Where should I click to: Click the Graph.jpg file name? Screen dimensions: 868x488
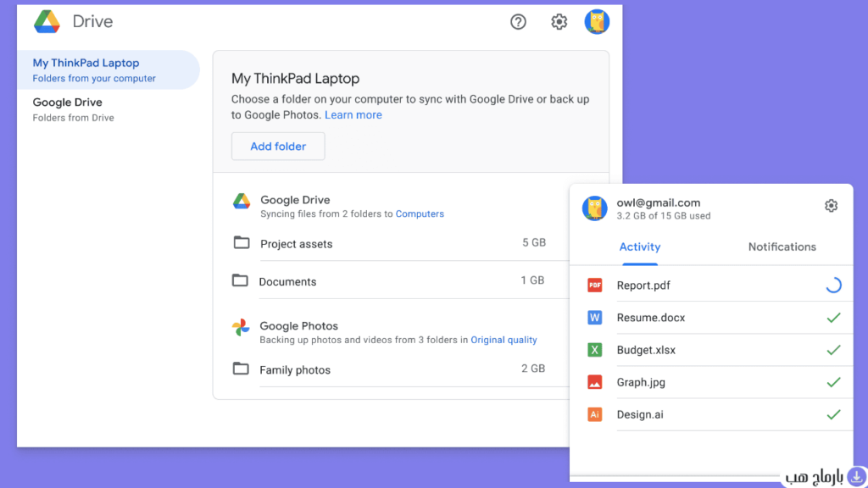[641, 382]
